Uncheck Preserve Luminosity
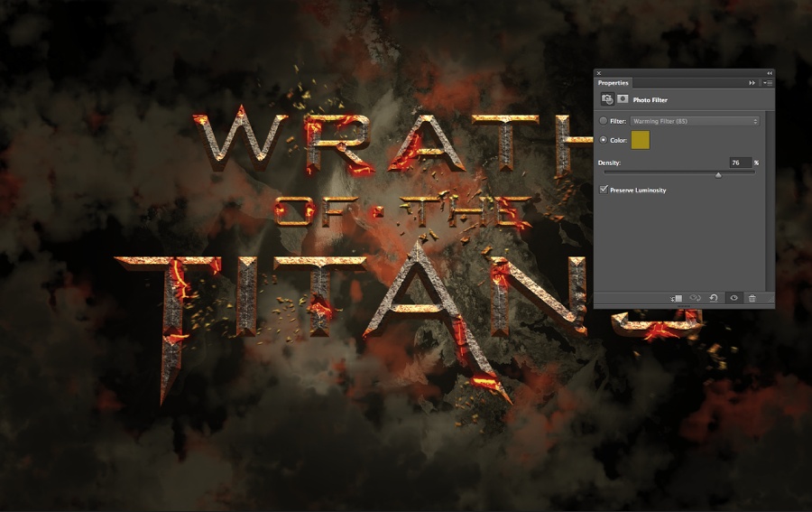The height and width of the screenshot is (512, 812). coord(604,190)
